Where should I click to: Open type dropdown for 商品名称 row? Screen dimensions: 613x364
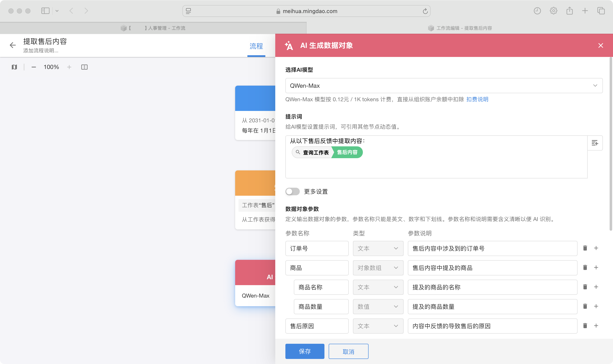[378, 287]
